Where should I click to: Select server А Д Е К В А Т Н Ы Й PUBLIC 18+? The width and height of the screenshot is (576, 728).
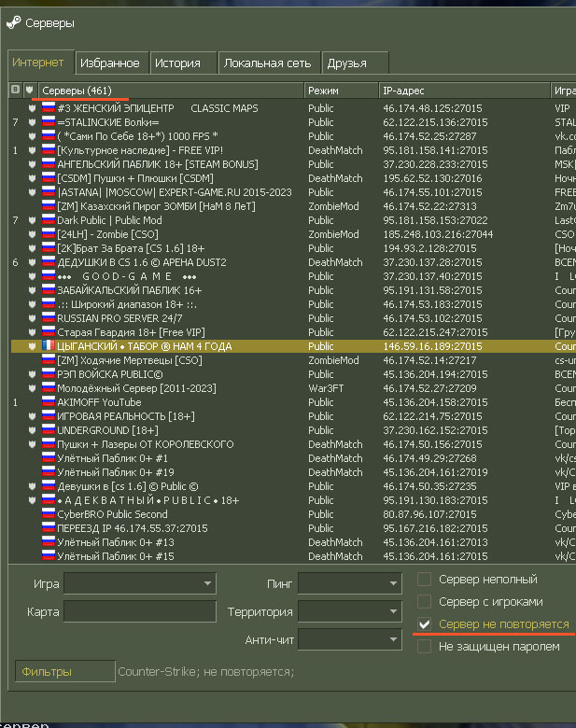[x=148, y=500]
